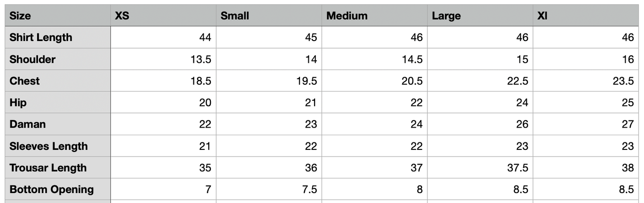Click the Large Trousar Length cell 37.5
The height and width of the screenshot is (203, 644).
coord(480,168)
